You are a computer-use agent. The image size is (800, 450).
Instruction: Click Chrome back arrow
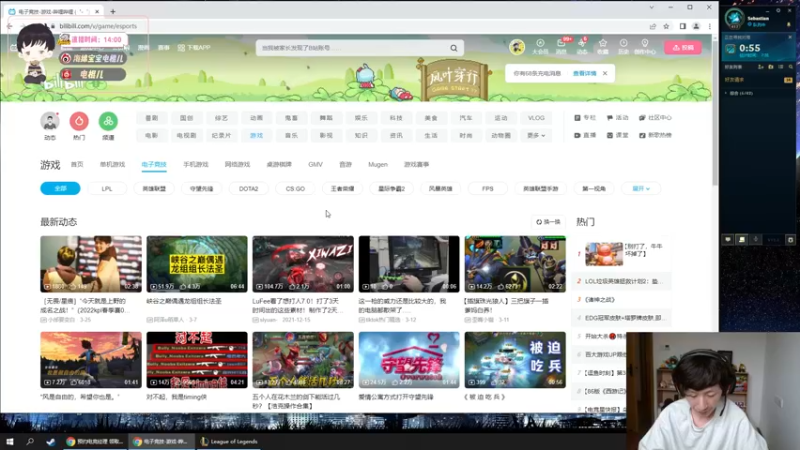(10, 26)
